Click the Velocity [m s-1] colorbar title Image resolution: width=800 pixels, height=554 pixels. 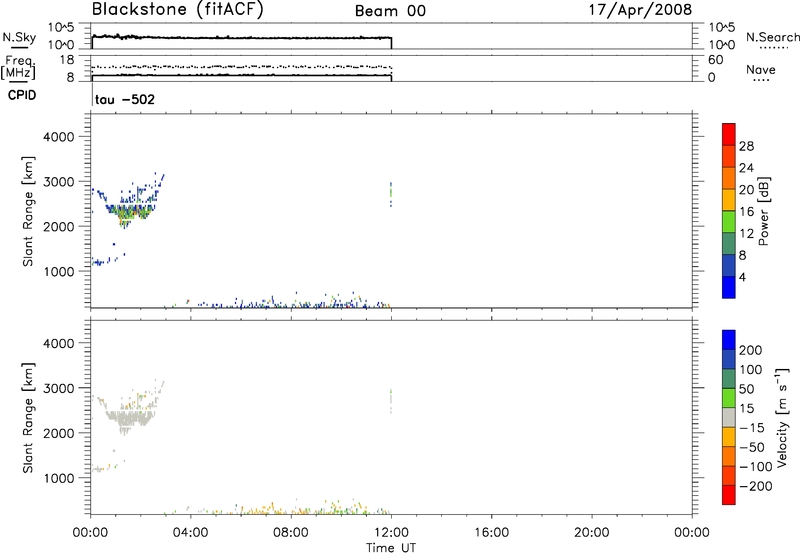(x=782, y=417)
